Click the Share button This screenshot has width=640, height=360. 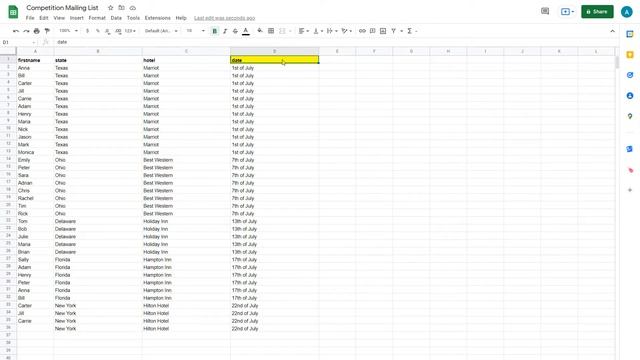click(597, 11)
